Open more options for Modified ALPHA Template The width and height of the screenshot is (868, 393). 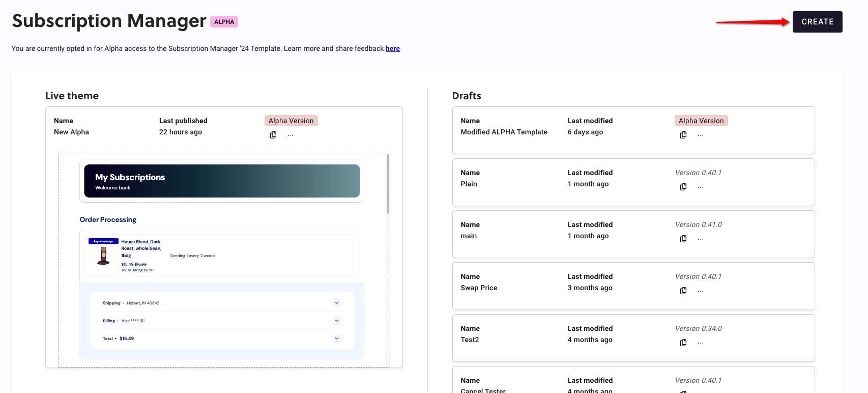(x=701, y=135)
